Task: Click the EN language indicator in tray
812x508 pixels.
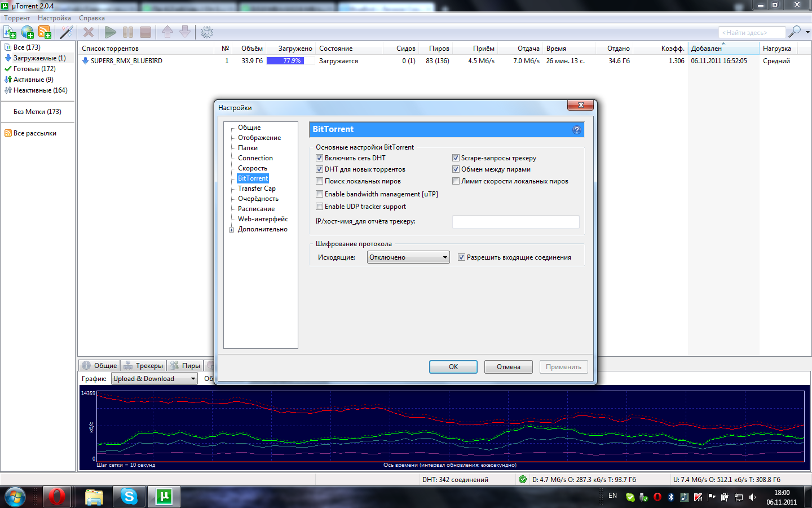Action: (x=613, y=496)
